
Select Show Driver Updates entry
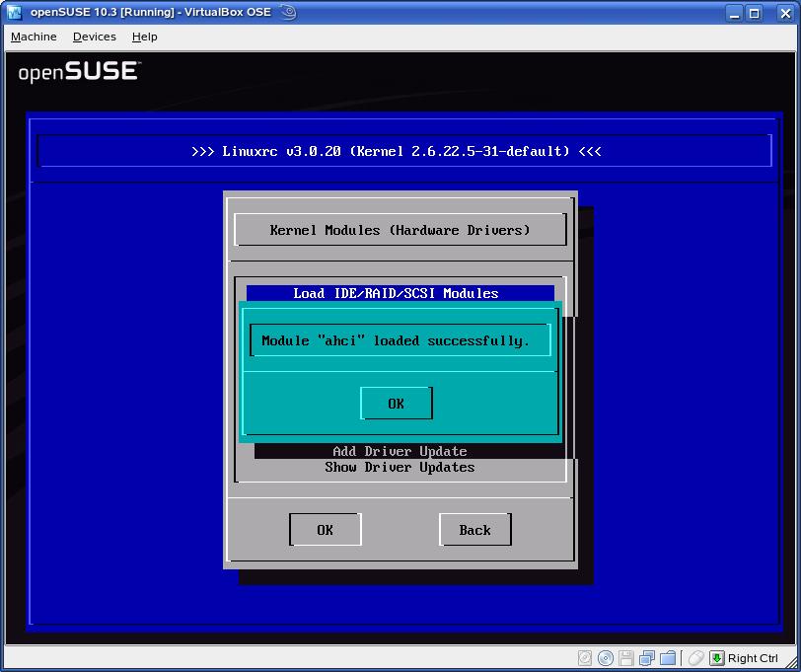[400, 467]
